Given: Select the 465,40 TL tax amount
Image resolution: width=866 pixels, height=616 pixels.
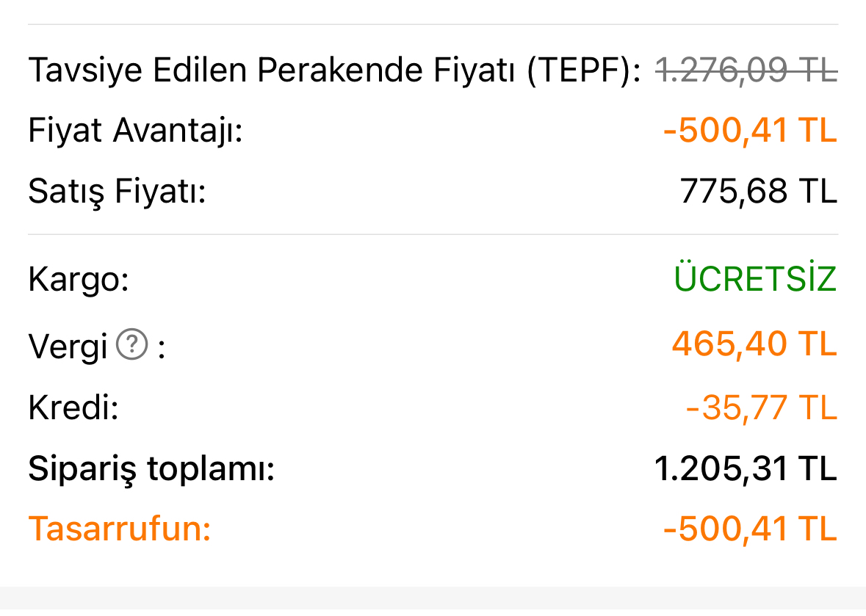Looking at the screenshot, I should tap(754, 344).
